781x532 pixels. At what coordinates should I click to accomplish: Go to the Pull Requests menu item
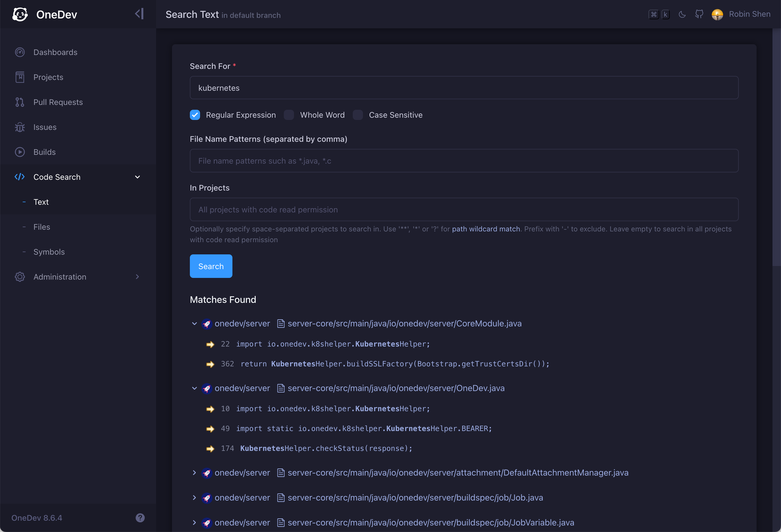[x=58, y=102]
